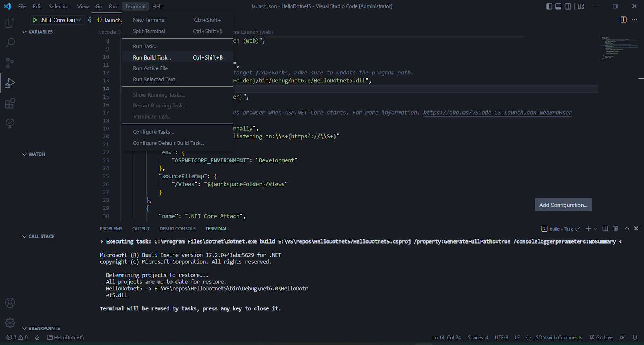Toggle the primary side bar layout icon

coord(549,6)
